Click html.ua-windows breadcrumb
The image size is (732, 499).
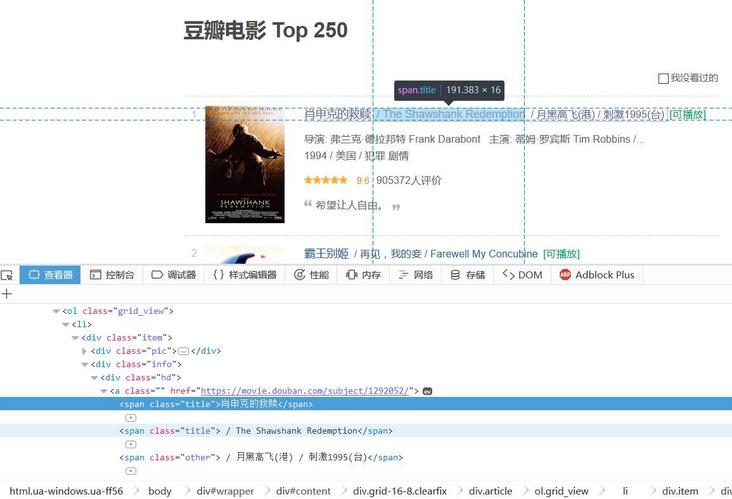coord(66,491)
